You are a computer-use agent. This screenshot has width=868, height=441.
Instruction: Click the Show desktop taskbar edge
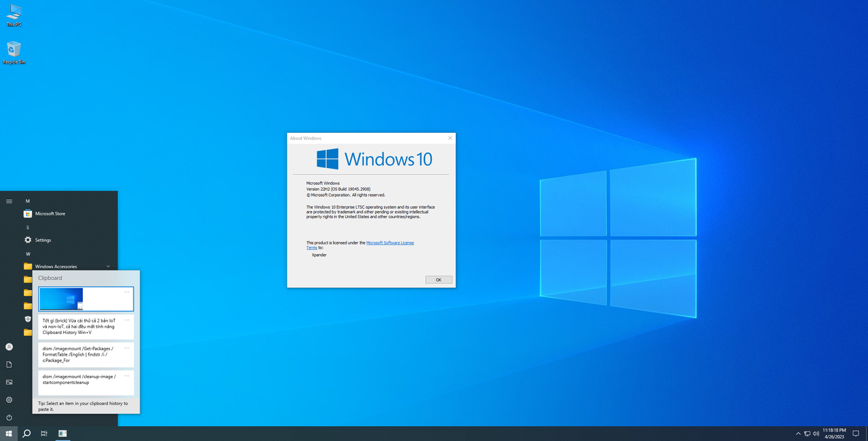(x=867, y=434)
